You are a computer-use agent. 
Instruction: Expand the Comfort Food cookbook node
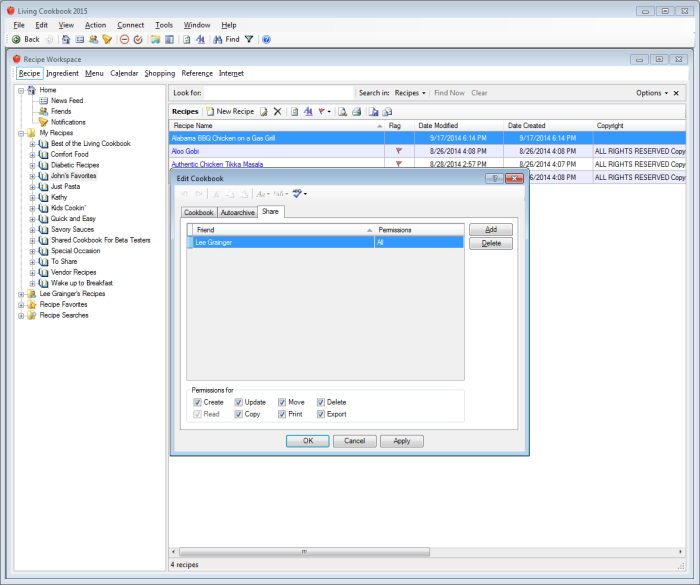(32, 155)
